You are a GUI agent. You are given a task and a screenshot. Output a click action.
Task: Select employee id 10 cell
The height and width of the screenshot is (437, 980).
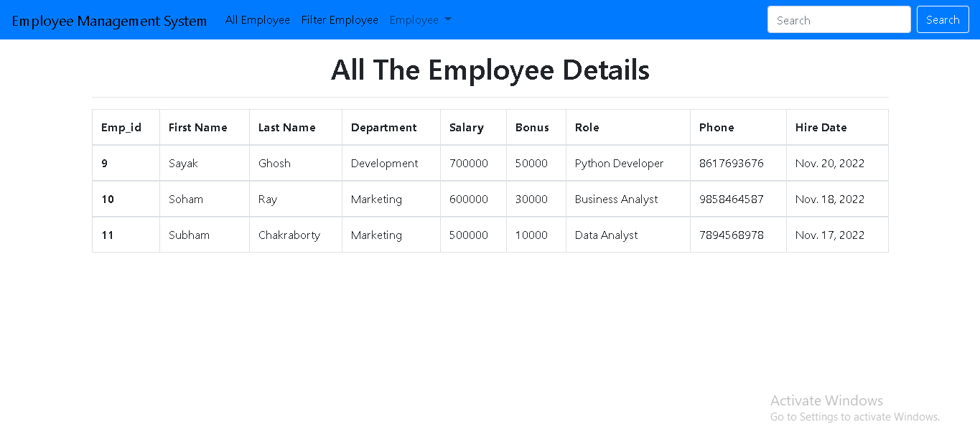point(126,199)
